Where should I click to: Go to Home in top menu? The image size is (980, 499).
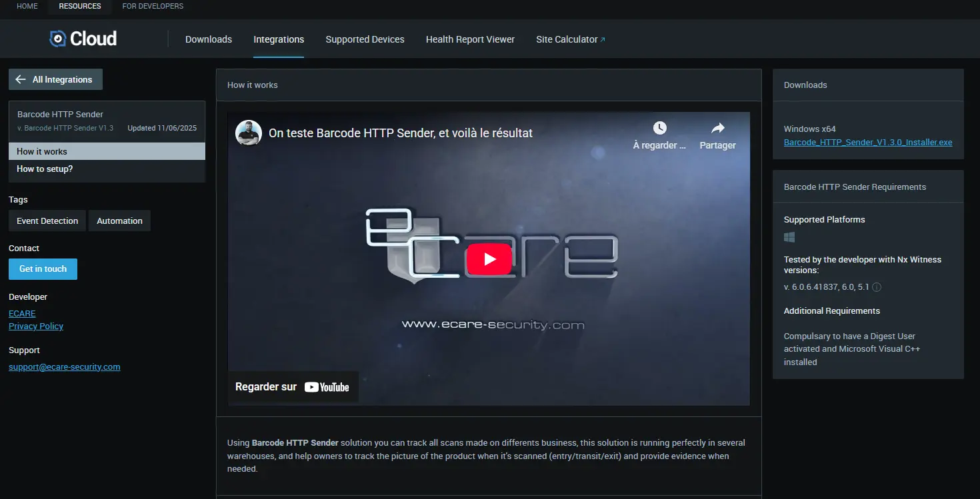tap(27, 6)
